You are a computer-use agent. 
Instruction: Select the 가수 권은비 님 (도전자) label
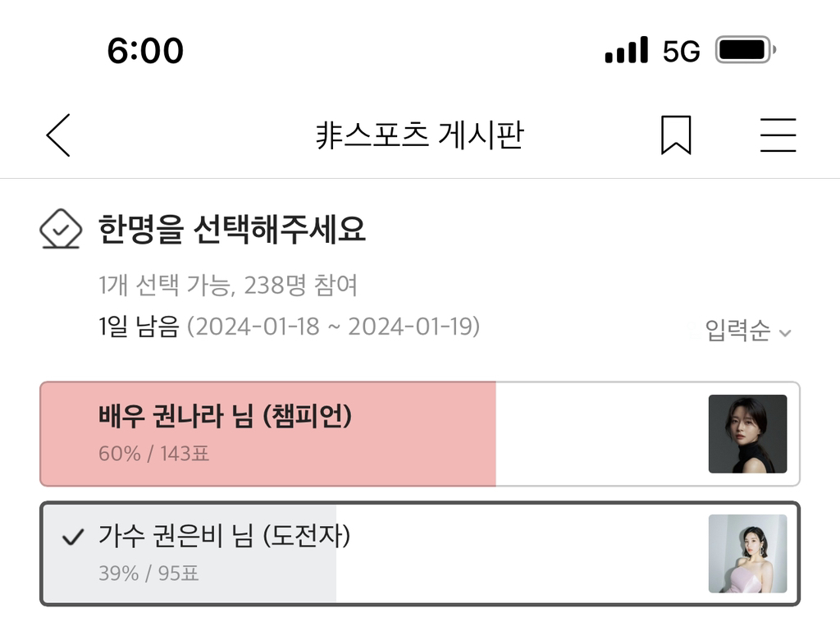click(x=224, y=537)
